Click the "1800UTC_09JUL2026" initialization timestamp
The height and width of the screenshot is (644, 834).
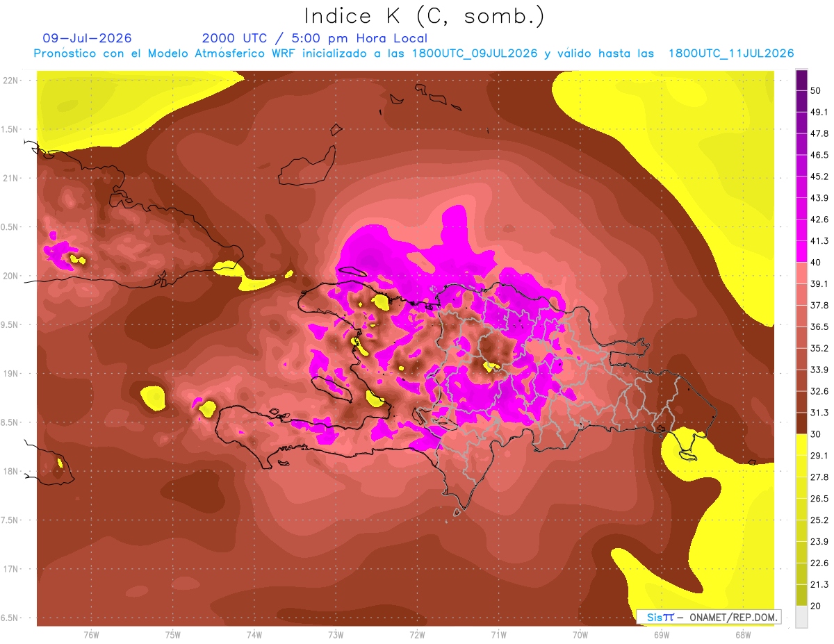pos(475,53)
